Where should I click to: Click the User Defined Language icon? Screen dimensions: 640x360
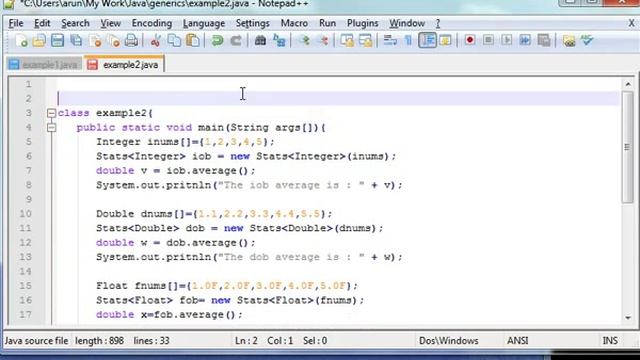coord(445,40)
